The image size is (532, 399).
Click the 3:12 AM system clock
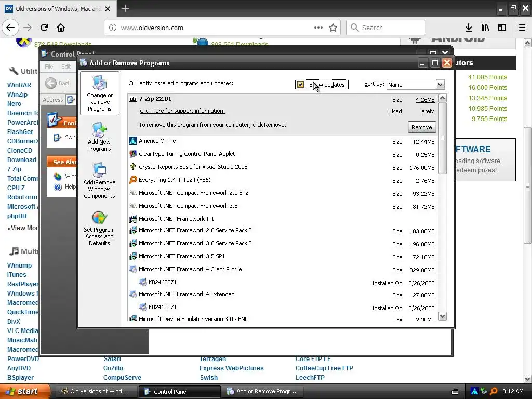[x=513, y=392]
